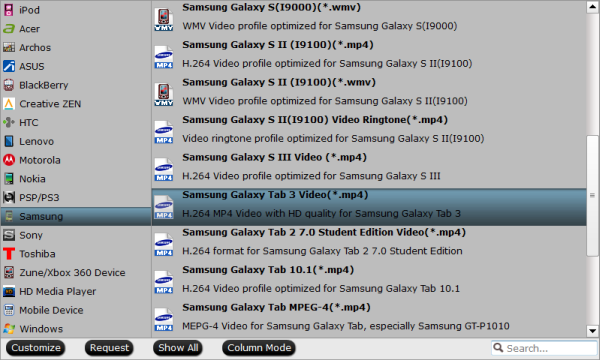Click MP4 icon for Galaxy Tab MPEG-4
The width and height of the screenshot is (600, 360).
(x=164, y=319)
